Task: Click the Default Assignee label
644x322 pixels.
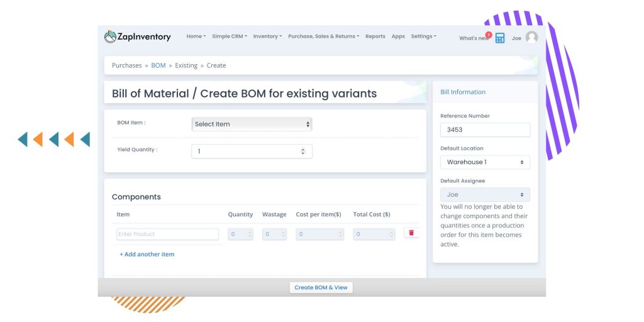Action: 462,180
